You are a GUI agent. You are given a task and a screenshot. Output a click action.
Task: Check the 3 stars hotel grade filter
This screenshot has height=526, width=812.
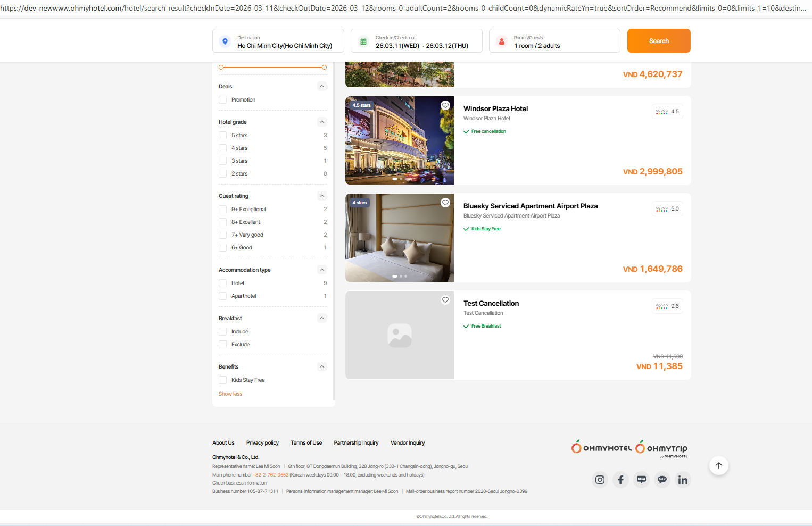223,161
